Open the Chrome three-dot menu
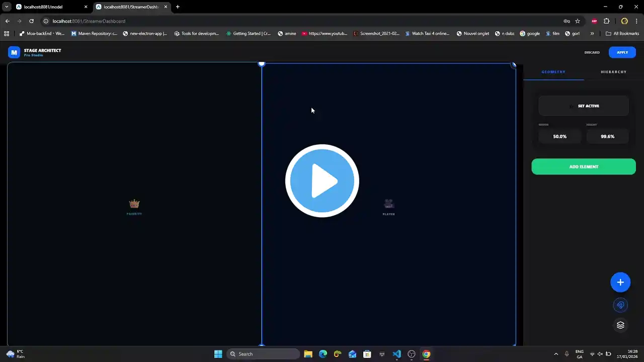This screenshot has height=362, width=644. coord(636,21)
